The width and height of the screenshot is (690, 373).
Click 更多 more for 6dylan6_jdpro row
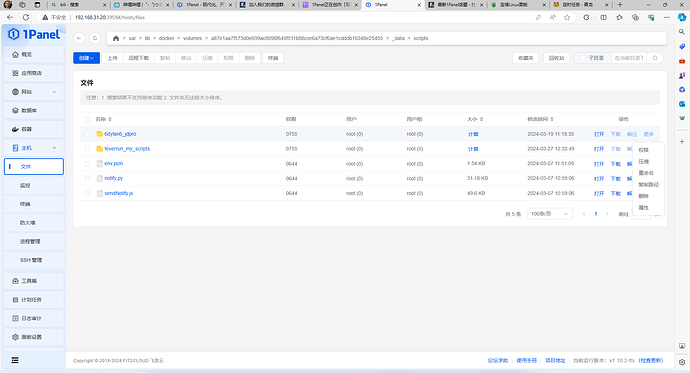649,134
